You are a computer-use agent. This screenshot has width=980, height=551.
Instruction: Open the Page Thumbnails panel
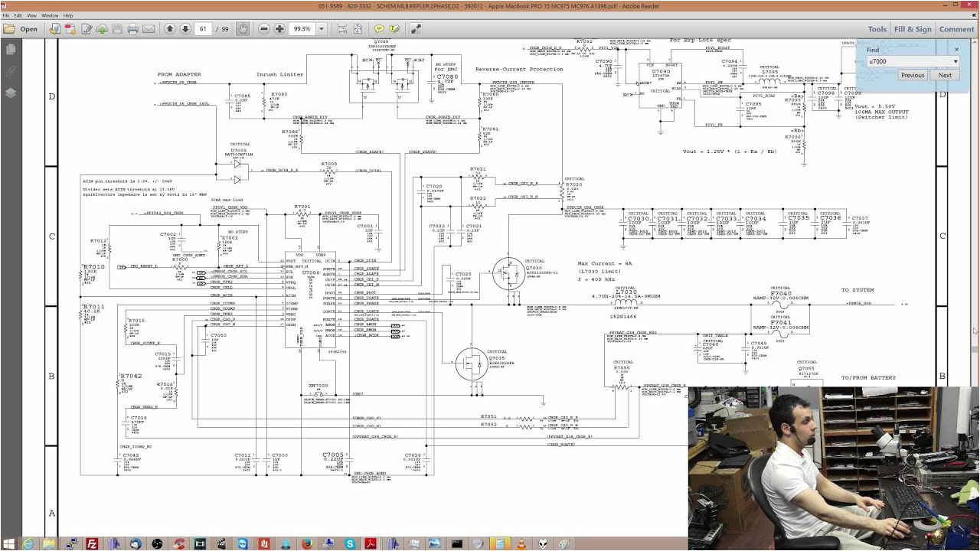(10, 48)
